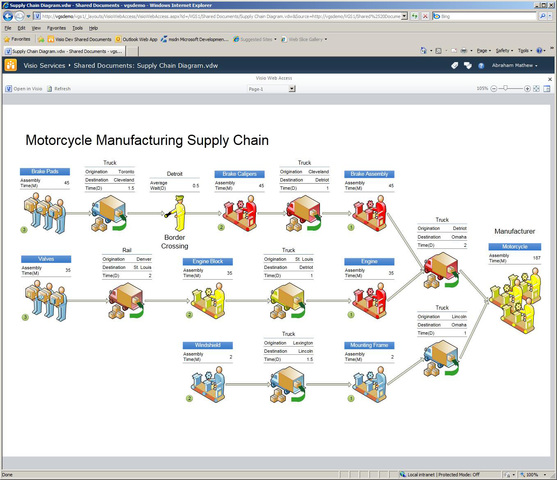Open the Safety toolbar dropdown
The width and height of the screenshot is (557, 480).
(x=504, y=51)
